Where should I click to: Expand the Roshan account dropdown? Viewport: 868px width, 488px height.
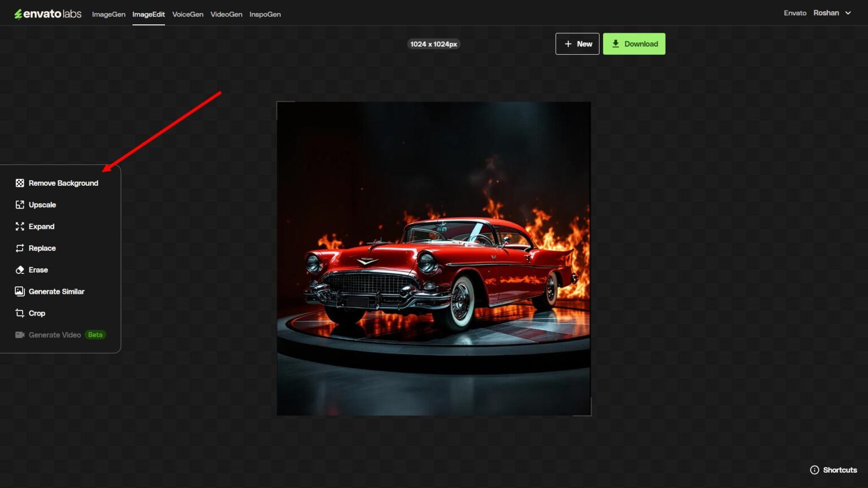832,12
